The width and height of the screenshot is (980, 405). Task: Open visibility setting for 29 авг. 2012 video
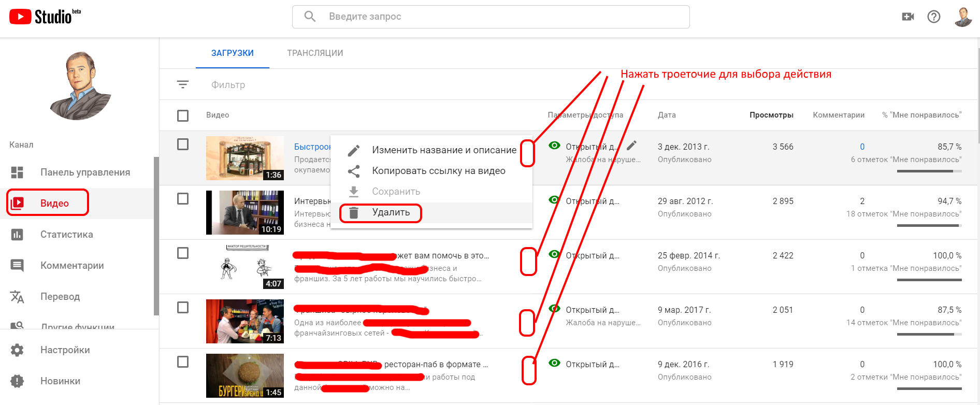click(592, 201)
